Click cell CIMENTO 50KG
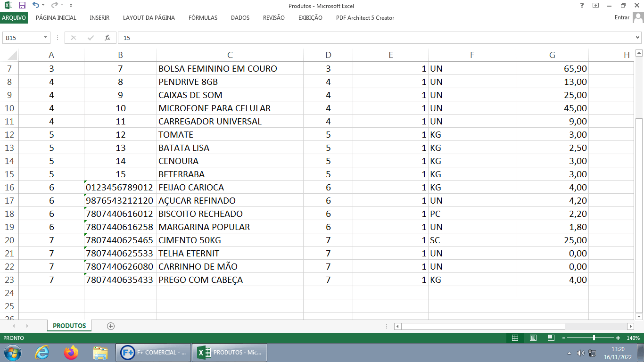The height and width of the screenshot is (362, 644). click(230, 240)
